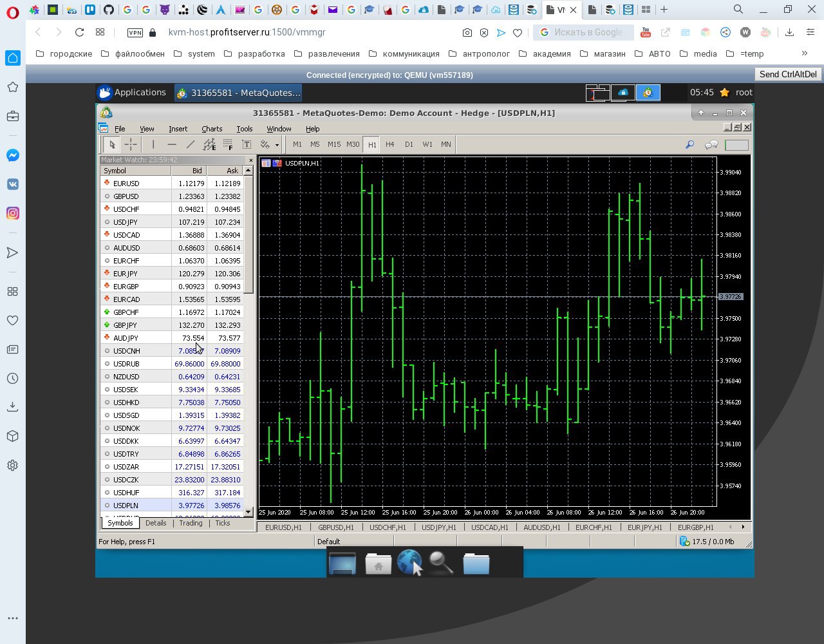Toggle the H1 timeframe button

pyautogui.click(x=372, y=144)
